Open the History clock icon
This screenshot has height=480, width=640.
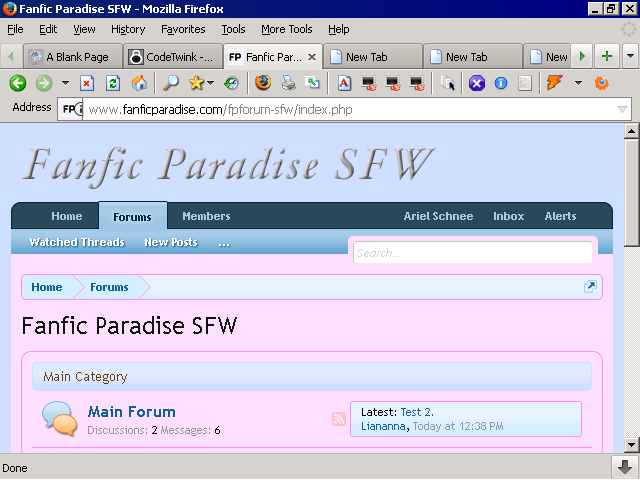pyautogui.click(x=231, y=83)
